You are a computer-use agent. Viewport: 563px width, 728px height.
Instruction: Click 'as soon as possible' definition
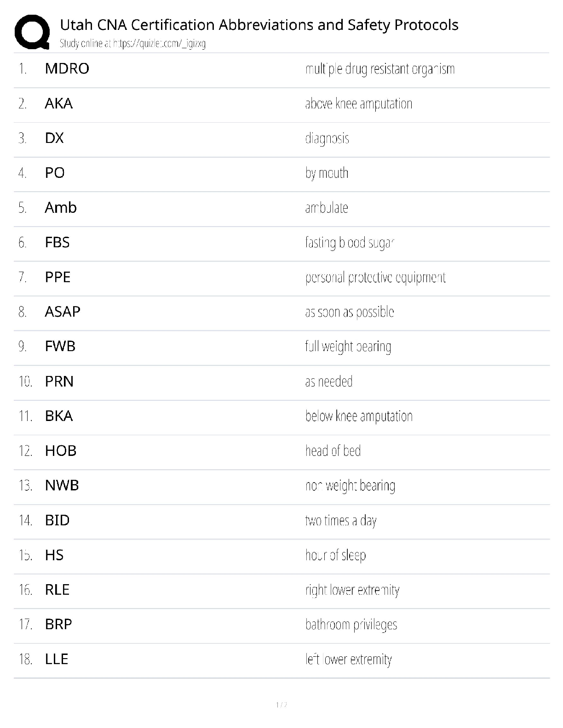(x=350, y=312)
